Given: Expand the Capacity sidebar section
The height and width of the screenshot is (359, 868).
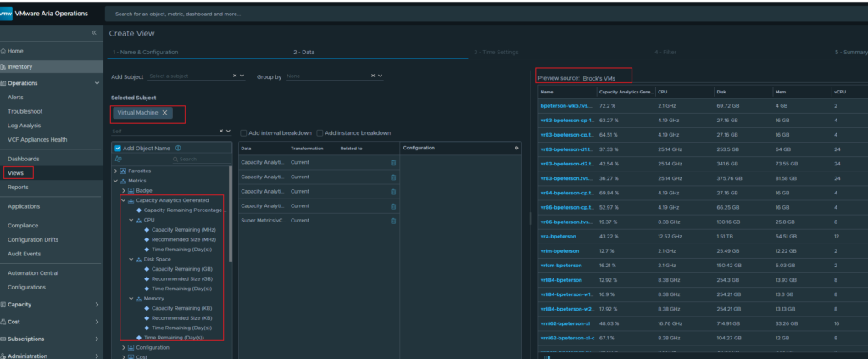Looking at the screenshot, I should [x=97, y=304].
